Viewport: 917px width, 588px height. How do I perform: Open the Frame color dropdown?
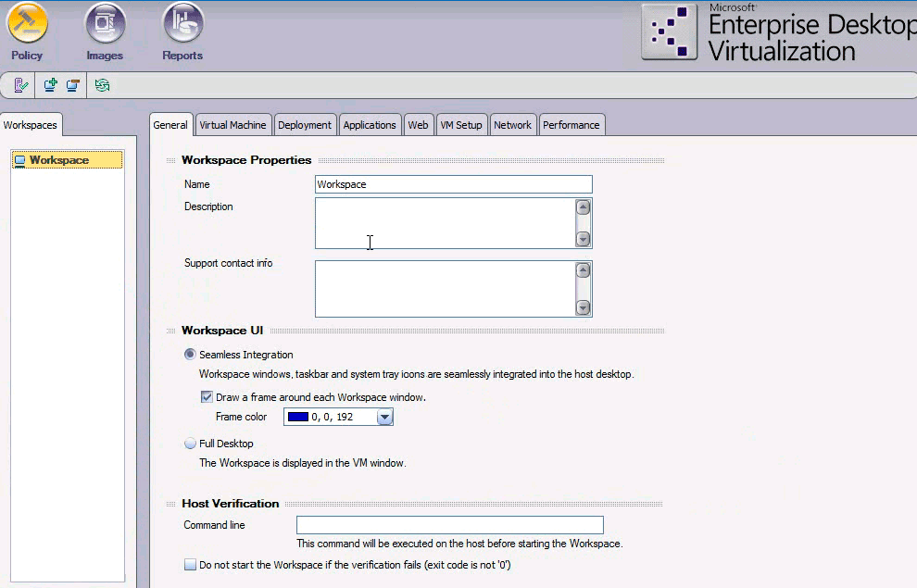click(384, 417)
